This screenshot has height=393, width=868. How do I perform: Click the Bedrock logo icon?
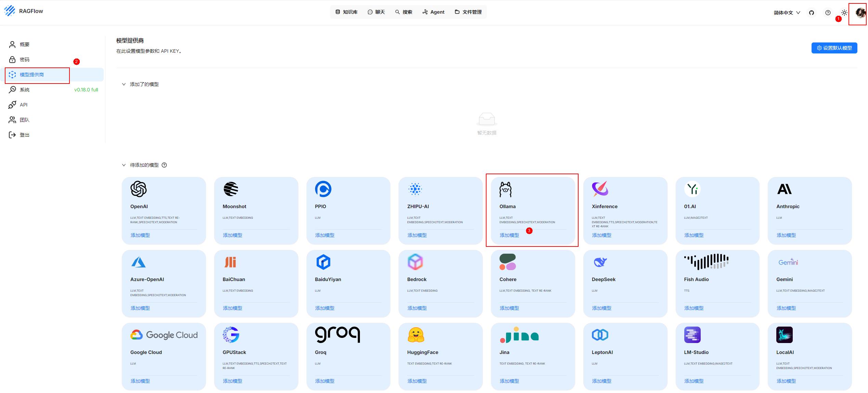[415, 262]
